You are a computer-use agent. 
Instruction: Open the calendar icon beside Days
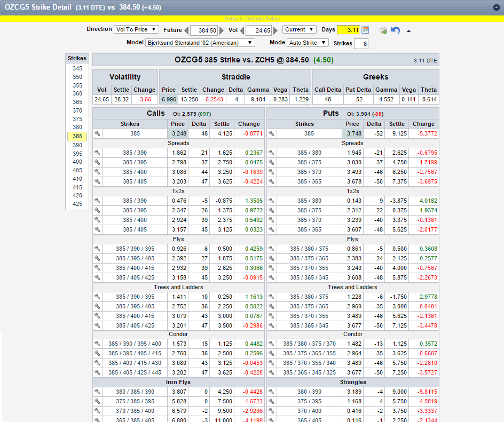pos(365,30)
